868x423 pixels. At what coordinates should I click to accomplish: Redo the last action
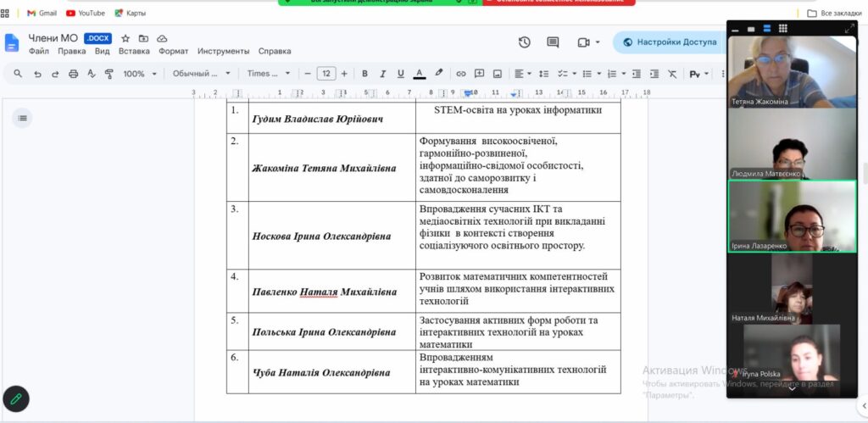(x=55, y=74)
